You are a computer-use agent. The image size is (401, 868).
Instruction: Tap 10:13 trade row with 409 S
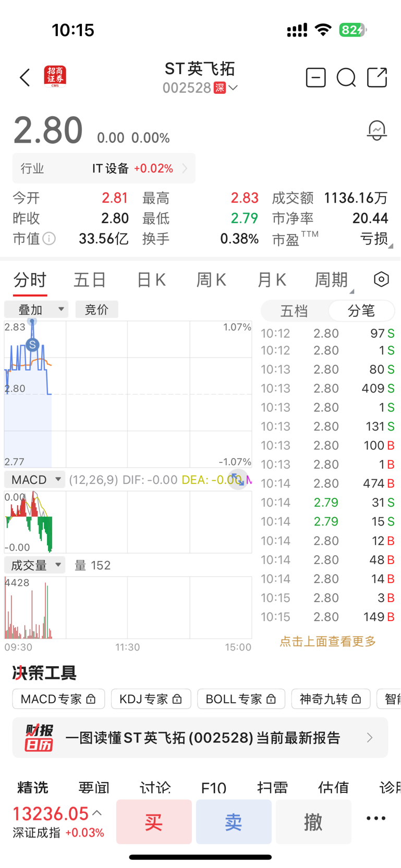pyautogui.click(x=327, y=388)
